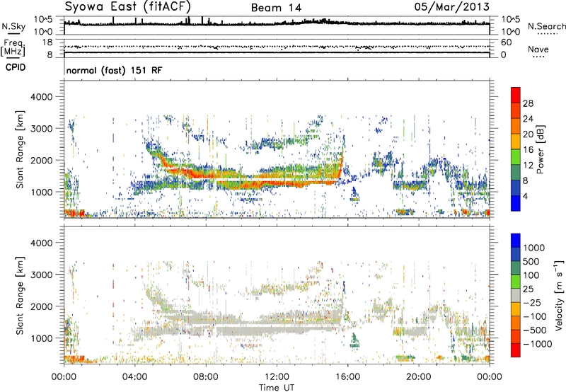Click the "N.Sky" legend label
The height and width of the screenshot is (392, 566).
coord(13,26)
